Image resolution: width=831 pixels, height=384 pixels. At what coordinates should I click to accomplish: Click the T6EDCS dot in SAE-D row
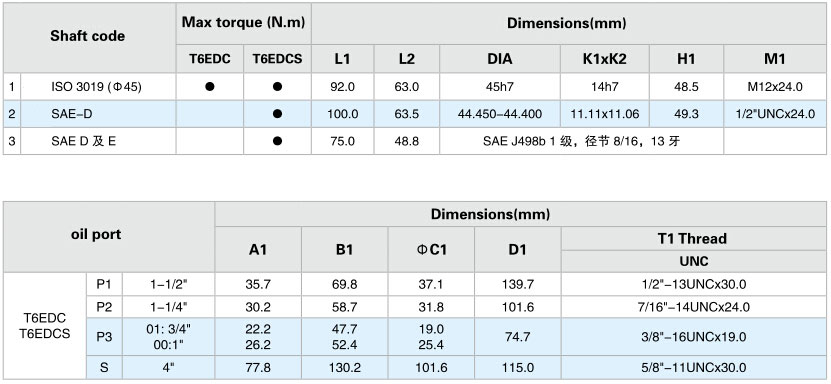277,114
